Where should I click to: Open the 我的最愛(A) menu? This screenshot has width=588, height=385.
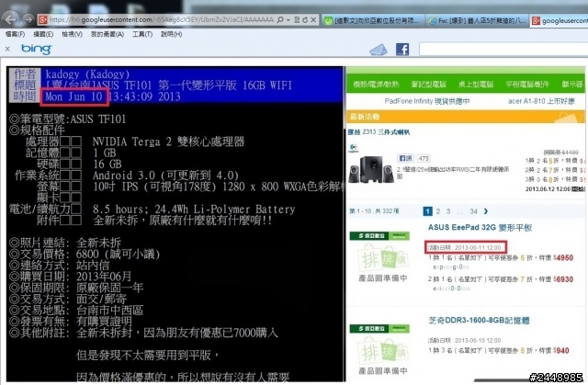(x=107, y=34)
